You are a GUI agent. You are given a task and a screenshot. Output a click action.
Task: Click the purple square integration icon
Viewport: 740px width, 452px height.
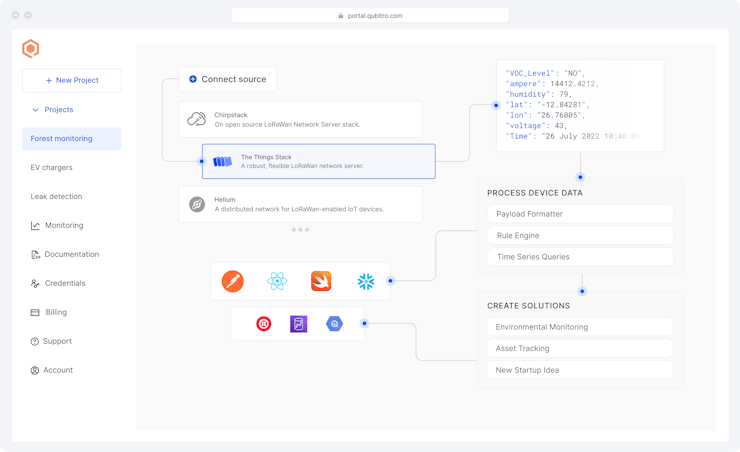298,324
